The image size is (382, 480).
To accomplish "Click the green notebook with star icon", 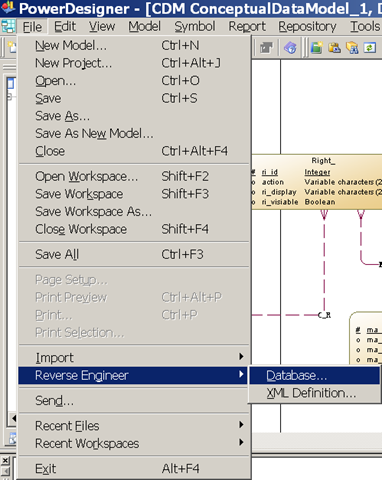I will pyautogui.click(x=317, y=48).
